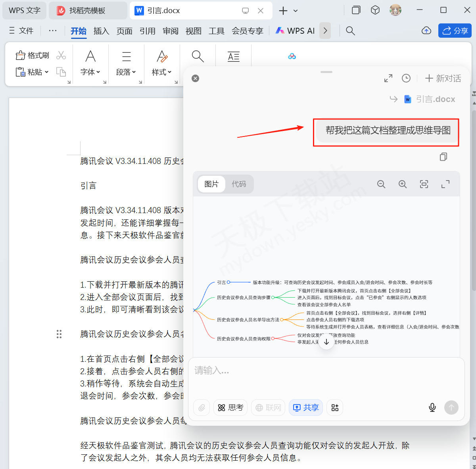Switch to the View (视图) tab

194,31
